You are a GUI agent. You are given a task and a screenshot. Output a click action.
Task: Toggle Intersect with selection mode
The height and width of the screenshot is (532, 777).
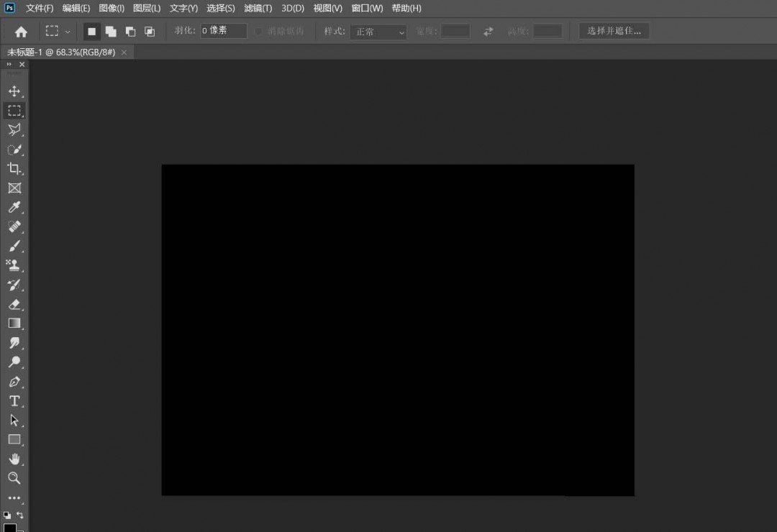point(150,31)
